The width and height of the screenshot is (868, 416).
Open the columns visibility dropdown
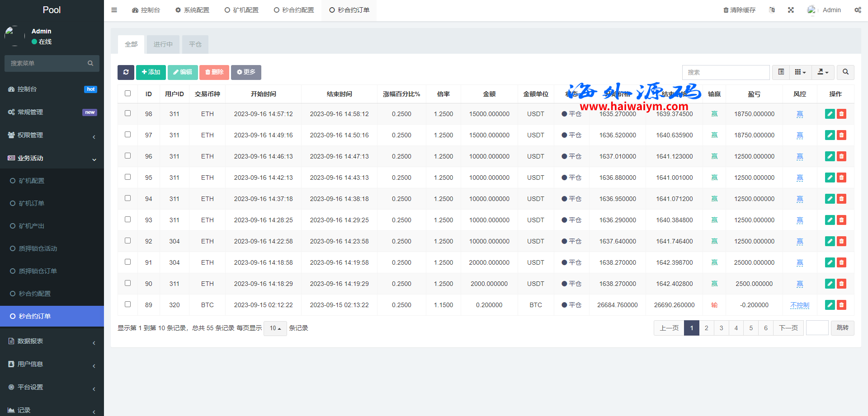(800, 72)
